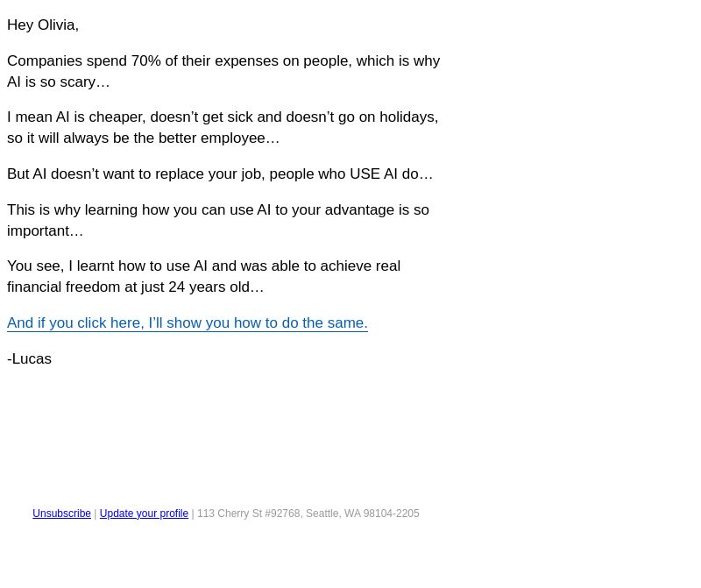
Task: Click the 113 Cherry St address text
Action: point(308,514)
